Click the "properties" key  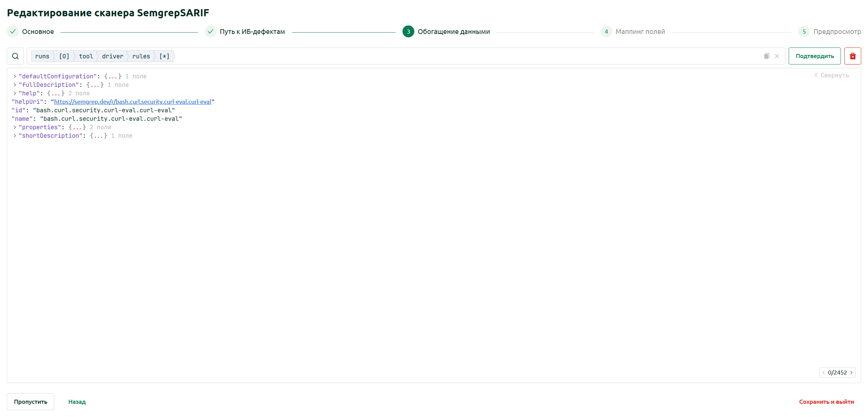point(40,127)
